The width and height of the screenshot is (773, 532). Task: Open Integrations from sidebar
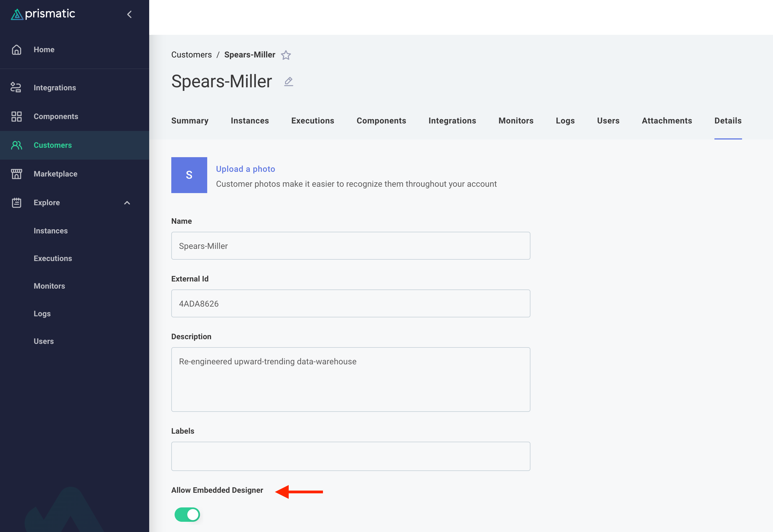coord(55,88)
